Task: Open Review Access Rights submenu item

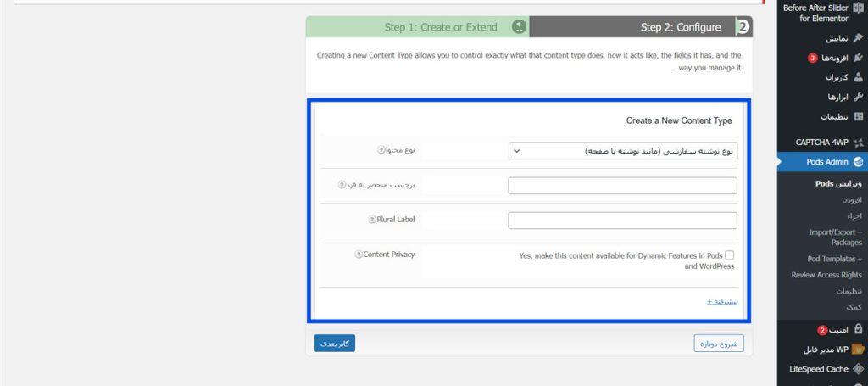Action: (826, 275)
